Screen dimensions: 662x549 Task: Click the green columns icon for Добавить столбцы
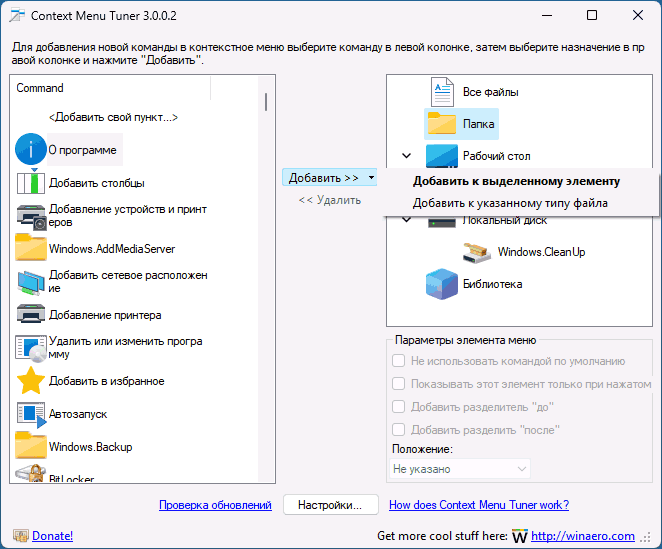click(x=31, y=183)
